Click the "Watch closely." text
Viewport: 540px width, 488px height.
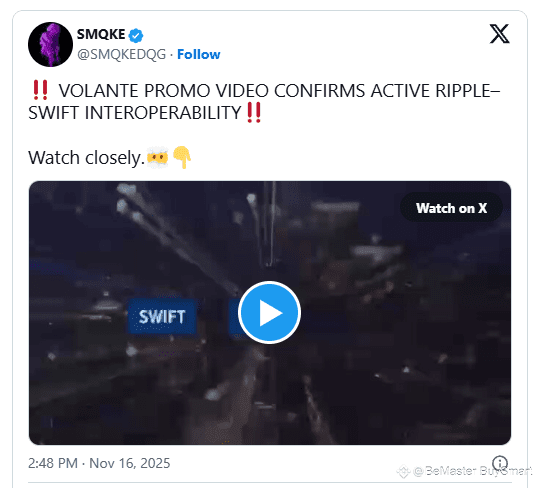click(86, 158)
